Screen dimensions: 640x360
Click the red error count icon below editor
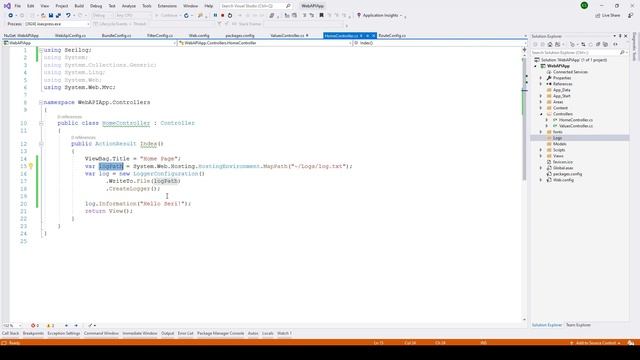click(x=33, y=325)
